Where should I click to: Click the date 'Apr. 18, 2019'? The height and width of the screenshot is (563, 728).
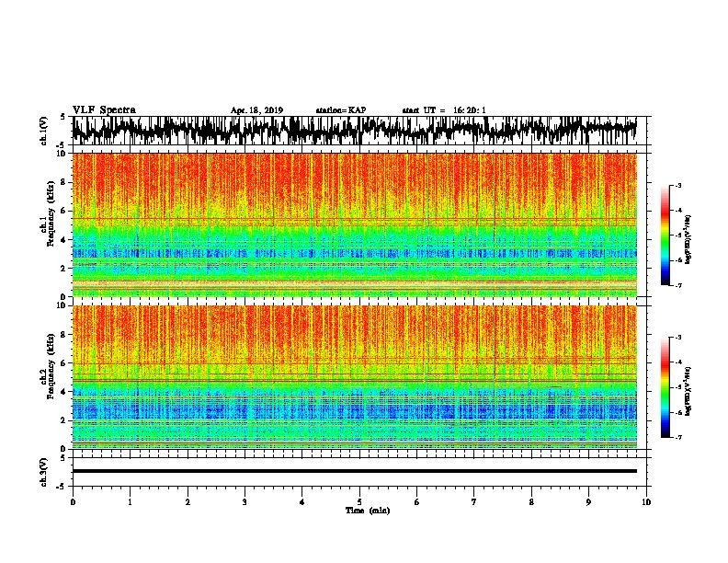pos(256,110)
